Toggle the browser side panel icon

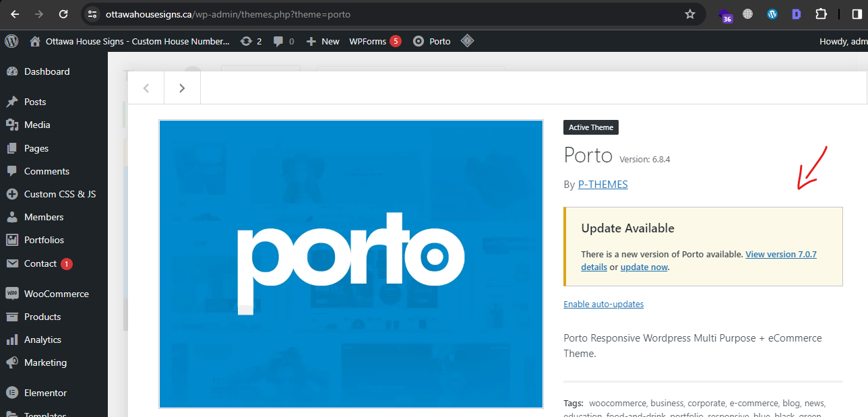tap(858, 14)
